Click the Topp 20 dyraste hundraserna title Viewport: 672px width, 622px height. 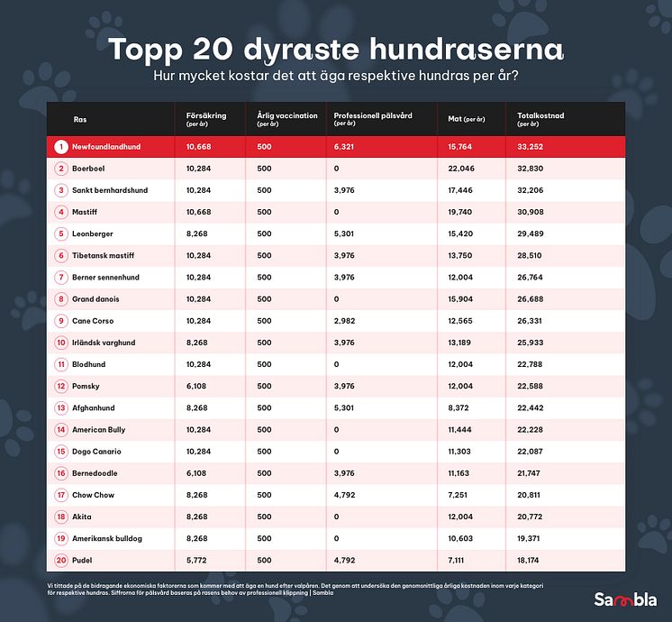pos(336,50)
